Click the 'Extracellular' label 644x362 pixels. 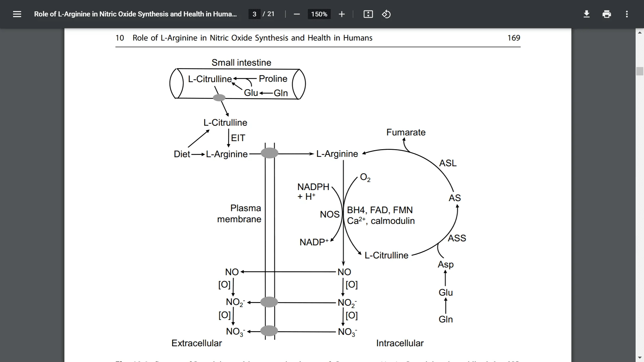(x=197, y=343)
